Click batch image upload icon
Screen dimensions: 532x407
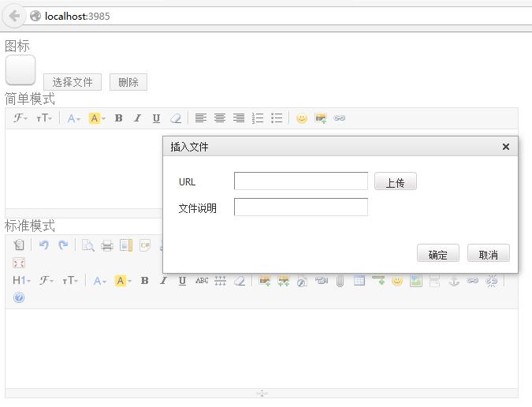[x=284, y=281]
